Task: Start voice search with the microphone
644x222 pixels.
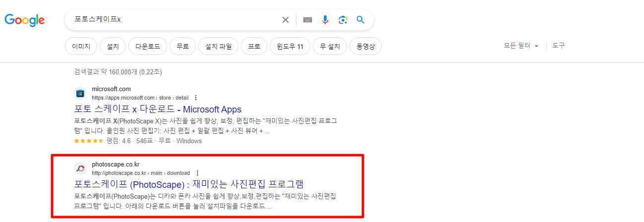Action: coord(325,20)
